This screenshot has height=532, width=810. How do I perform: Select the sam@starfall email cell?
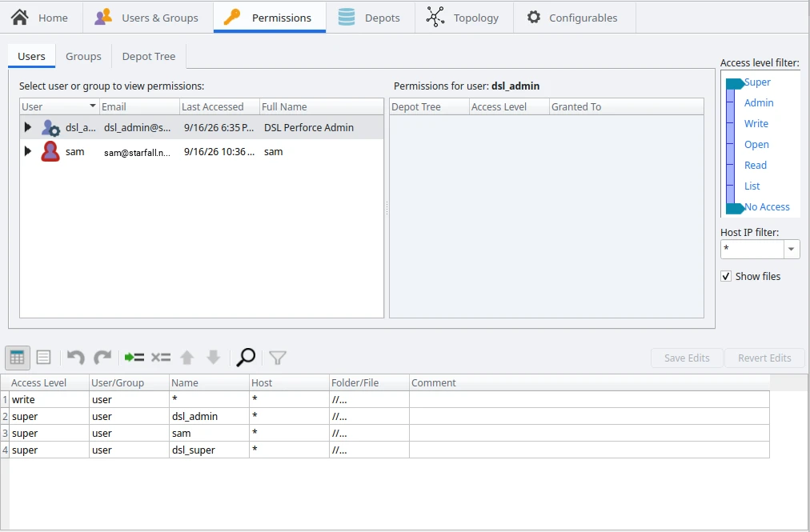[x=137, y=152]
